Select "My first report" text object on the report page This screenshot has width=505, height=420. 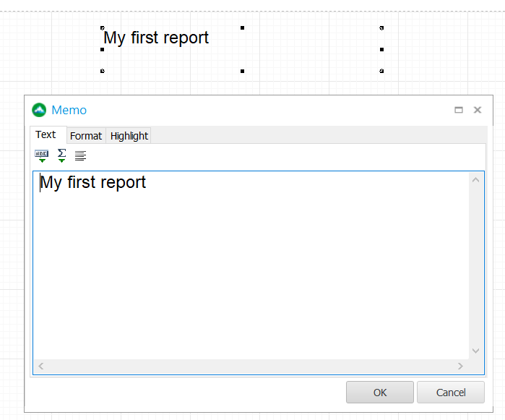point(156,38)
